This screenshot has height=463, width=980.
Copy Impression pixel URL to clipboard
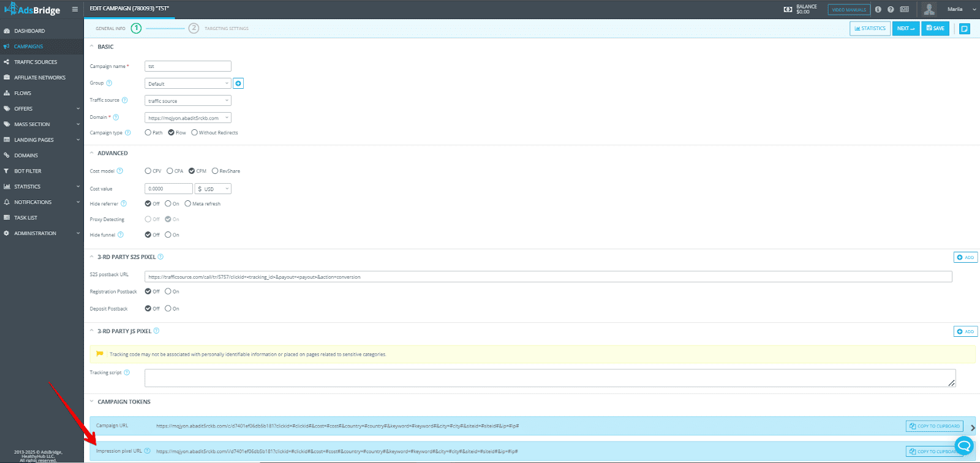pos(935,451)
